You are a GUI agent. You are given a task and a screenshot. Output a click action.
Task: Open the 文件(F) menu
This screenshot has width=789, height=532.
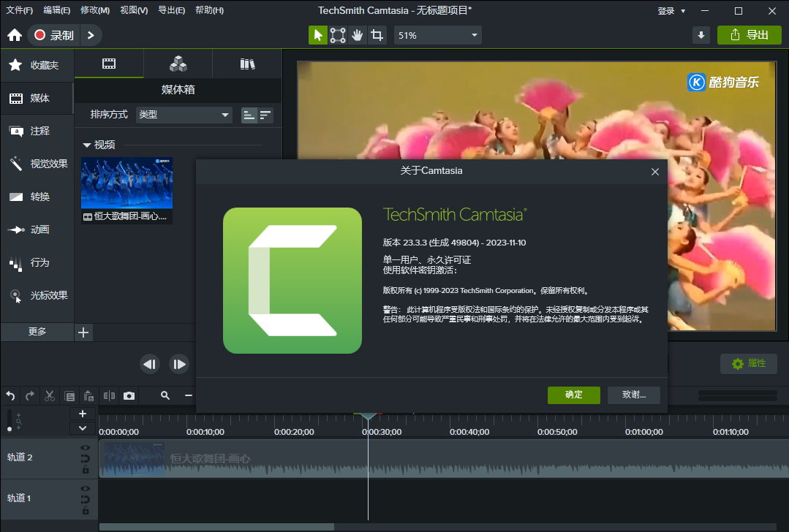pyautogui.click(x=19, y=10)
